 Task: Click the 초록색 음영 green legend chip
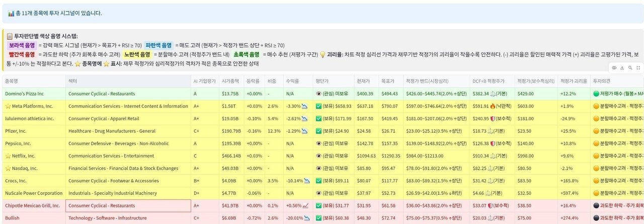point(246,54)
